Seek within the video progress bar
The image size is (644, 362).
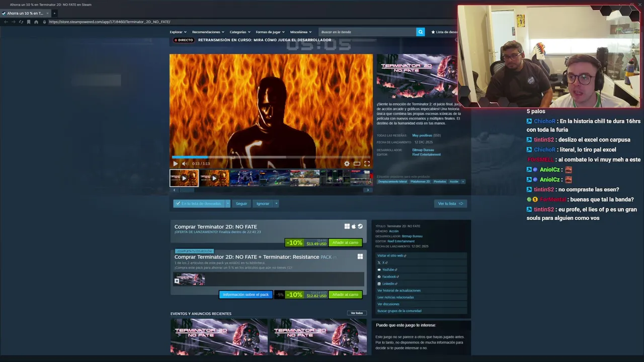click(x=271, y=157)
